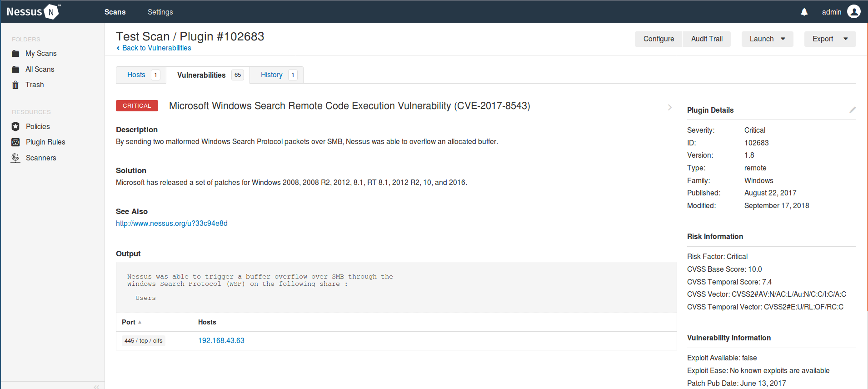The height and width of the screenshot is (389, 868).
Task: Click the Type value remote
Action: point(755,168)
